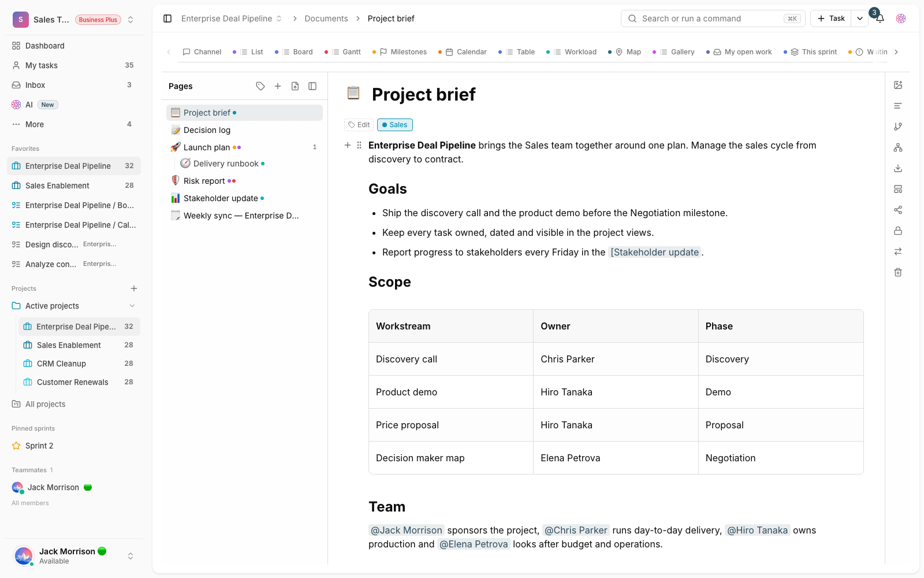Image resolution: width=924 pixels, height=578 pixels.
Task: Switch to the Gantt view tab
Action: [342, 52]
